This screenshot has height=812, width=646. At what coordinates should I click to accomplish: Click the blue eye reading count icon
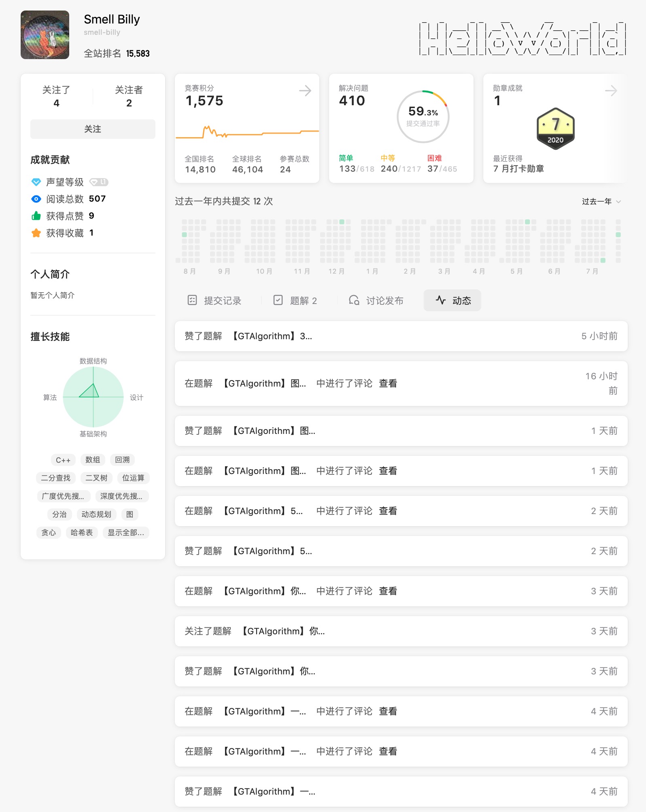point(36,199)
